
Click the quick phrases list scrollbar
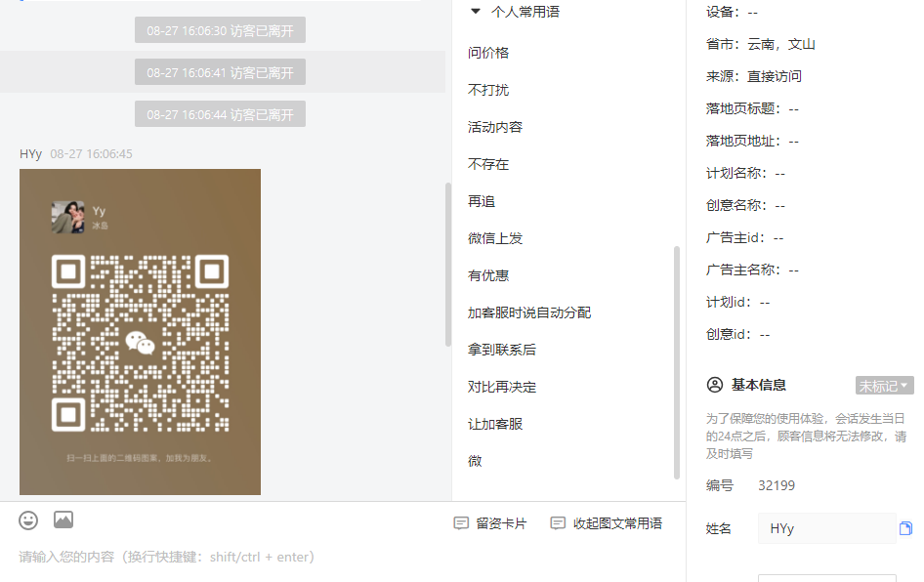[677, 363]
